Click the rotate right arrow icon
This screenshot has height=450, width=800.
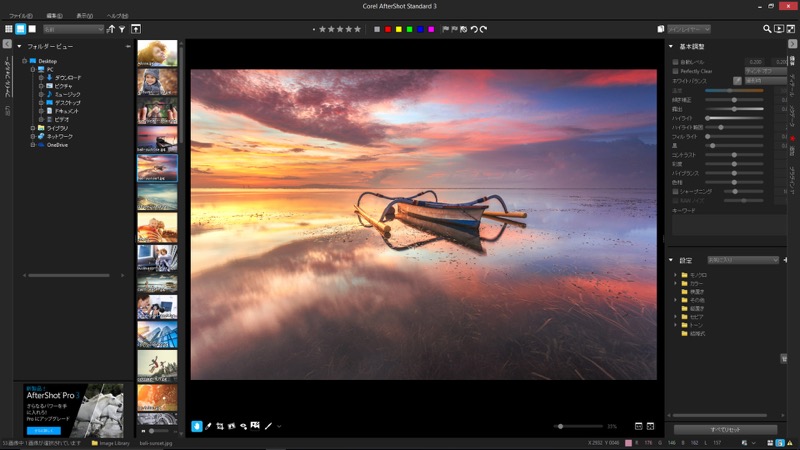click(x=483, y=29)
